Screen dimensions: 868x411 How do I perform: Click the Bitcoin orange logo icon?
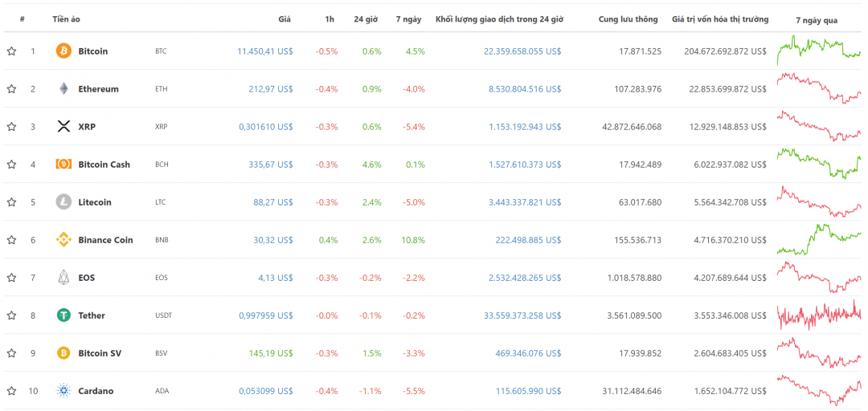pos(63,51)
